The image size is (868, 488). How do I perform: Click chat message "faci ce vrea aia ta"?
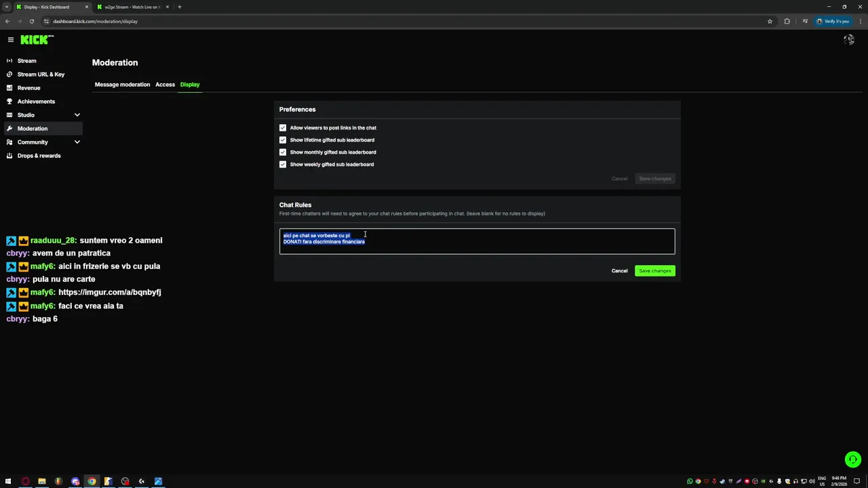tap(91, 306)
